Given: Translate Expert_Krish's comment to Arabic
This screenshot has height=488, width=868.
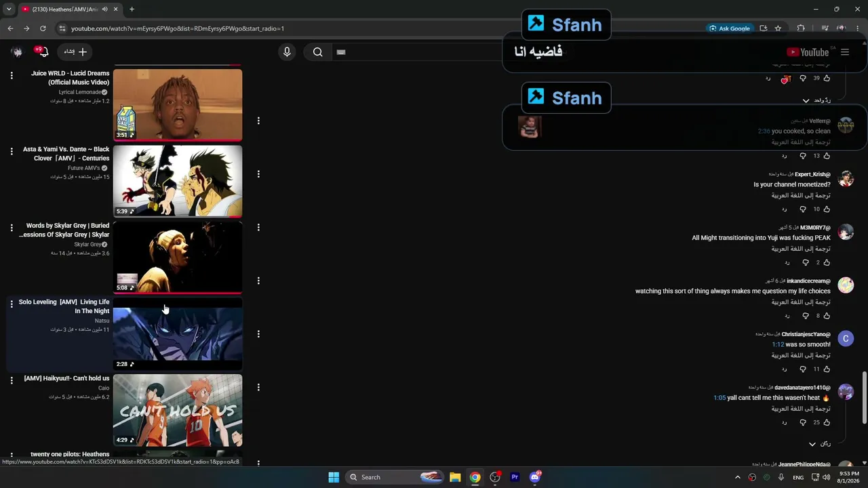Looking at the screenshot, I should click(801, 195).
